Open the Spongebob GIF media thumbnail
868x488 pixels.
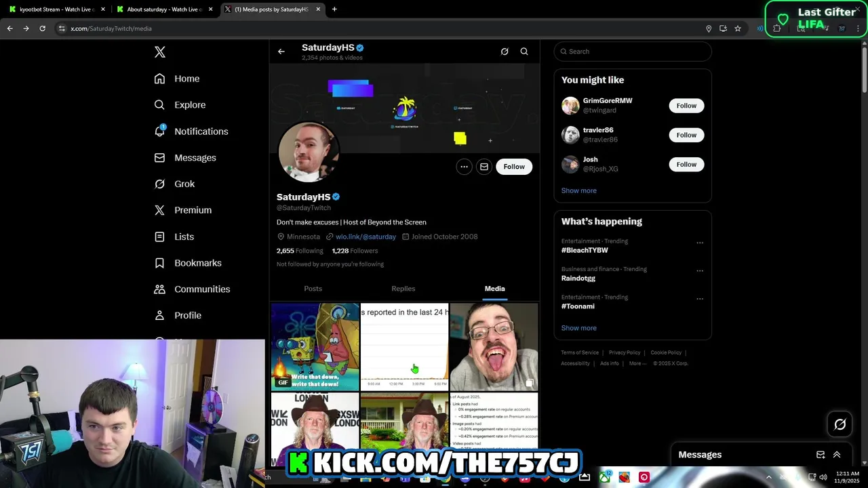pos(315,346)
